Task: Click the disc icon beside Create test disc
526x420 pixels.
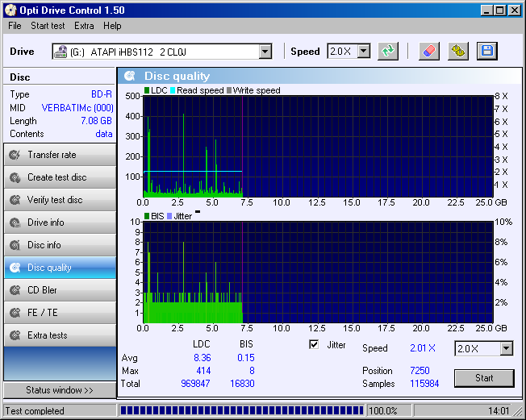Action: 15,177
